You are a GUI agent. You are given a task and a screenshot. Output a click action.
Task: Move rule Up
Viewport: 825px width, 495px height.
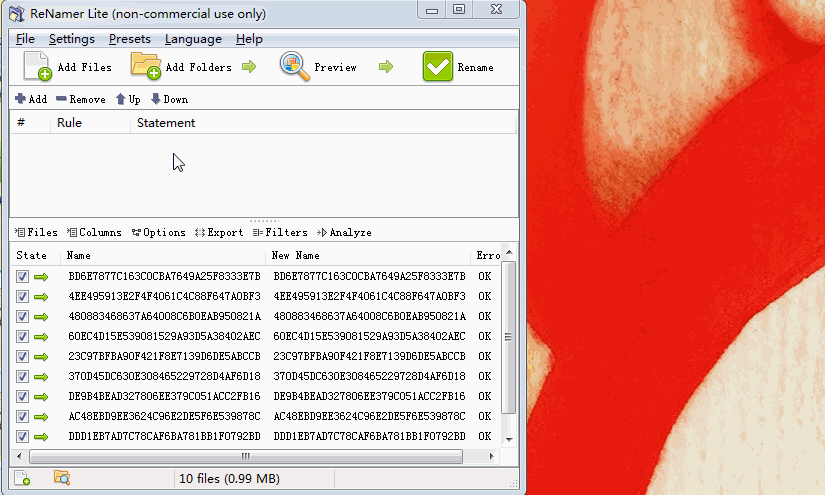point(128,99)
